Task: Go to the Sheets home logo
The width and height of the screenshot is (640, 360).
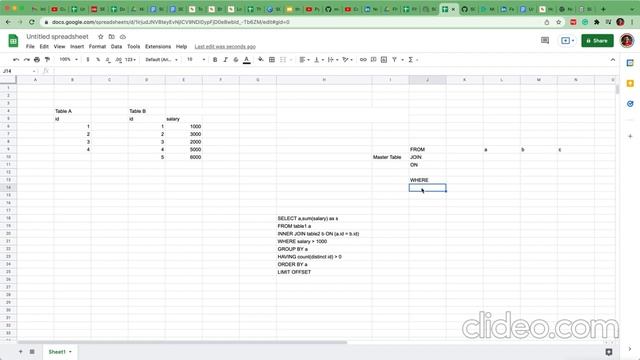Action: coord(13,40)
